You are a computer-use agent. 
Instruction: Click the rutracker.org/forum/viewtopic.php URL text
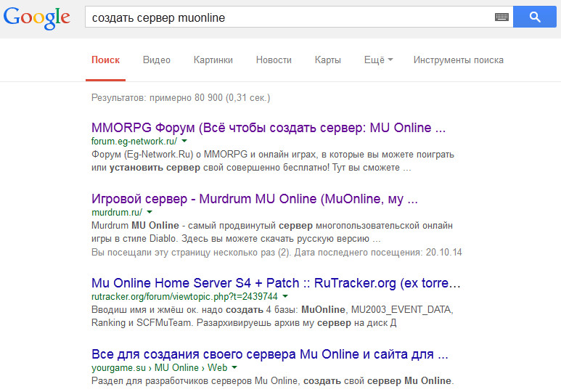(x=184, y=296)
